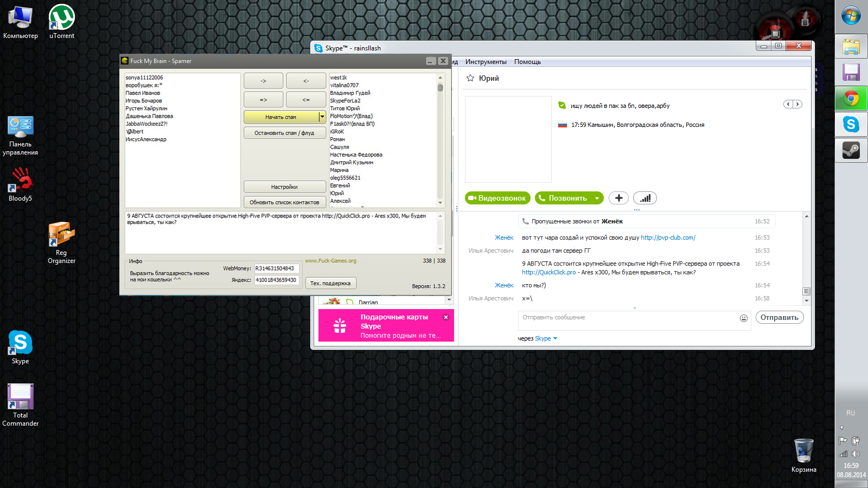Select the Bloody5 desktop shortcut

click(x=20, y=184)
